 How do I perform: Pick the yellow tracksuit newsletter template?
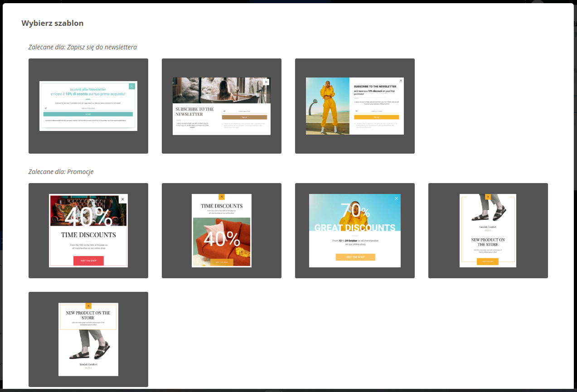355,106
